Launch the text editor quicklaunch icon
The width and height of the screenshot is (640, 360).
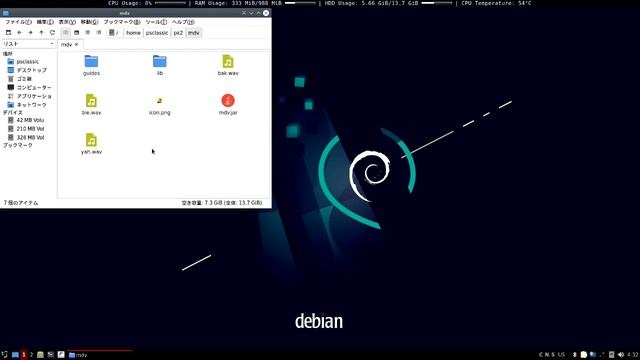pos(61,355)
